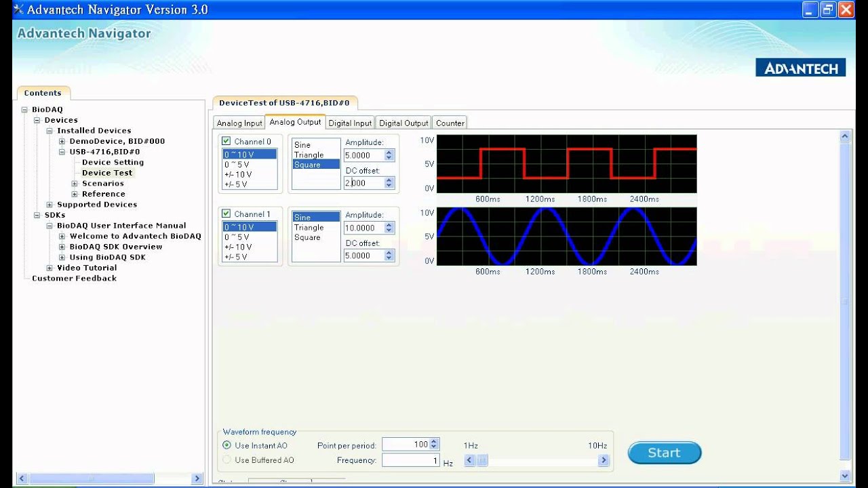Open Customer Feedback item
This screenshot has width=868, height=488.
[74, 279]
